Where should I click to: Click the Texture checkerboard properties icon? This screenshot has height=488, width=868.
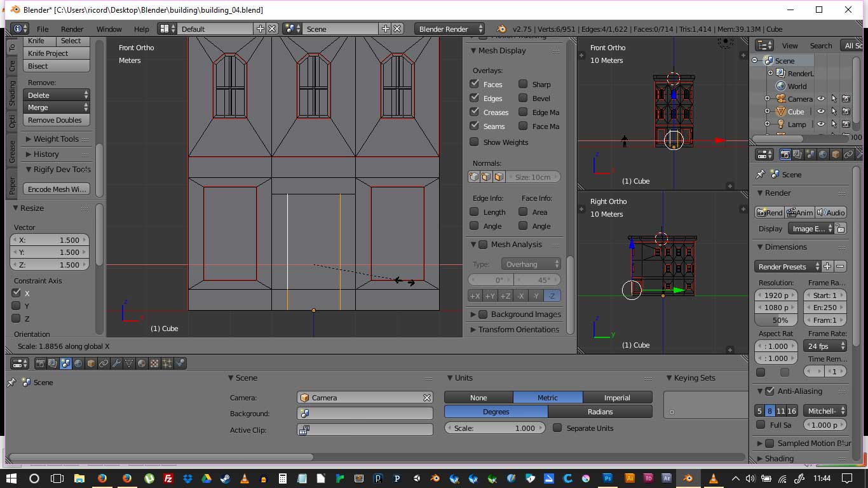click(154, 363)
